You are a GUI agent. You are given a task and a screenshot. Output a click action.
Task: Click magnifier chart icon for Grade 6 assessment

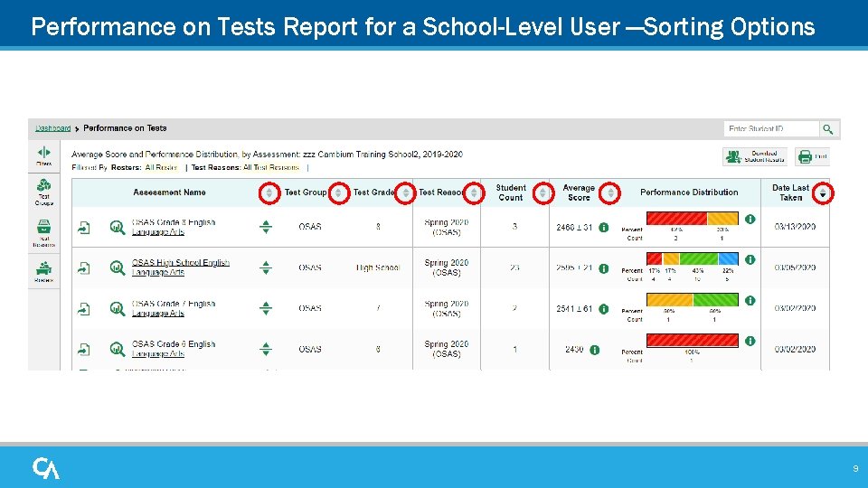click(x=117, y=349)
